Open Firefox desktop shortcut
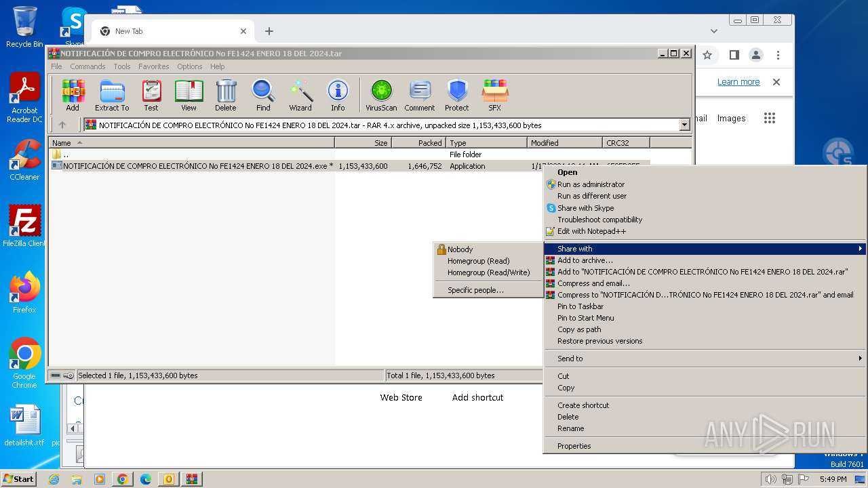 click(24, 293)
